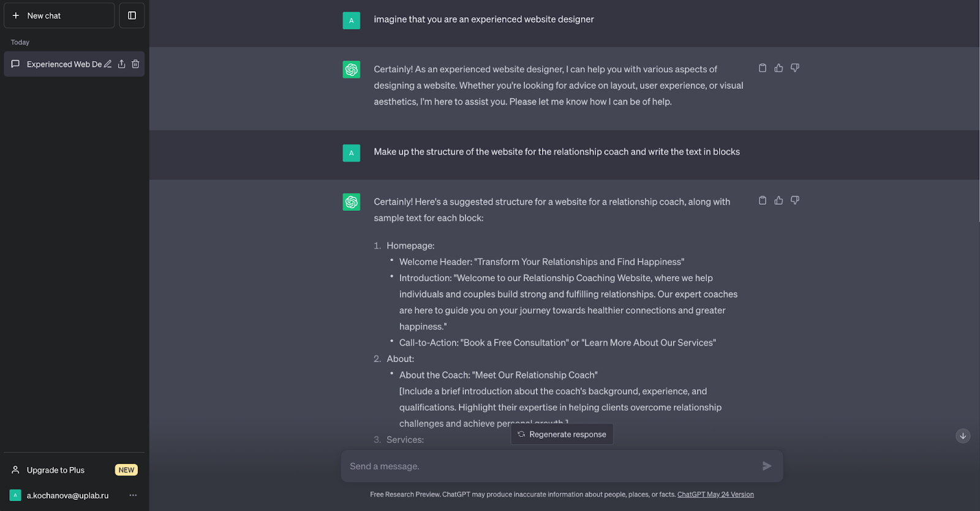The height and width of the screenshot is (511, 980).
Task: Share the Experienced Web De chat
Action: (x=121, y=64)
